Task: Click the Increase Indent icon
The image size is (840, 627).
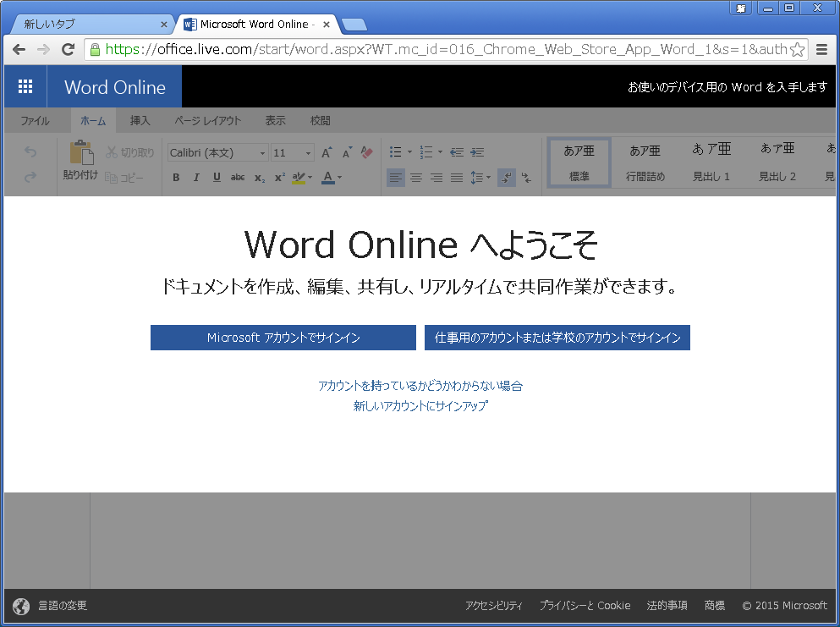Action: pyautogui.click(x=477, y=151)
